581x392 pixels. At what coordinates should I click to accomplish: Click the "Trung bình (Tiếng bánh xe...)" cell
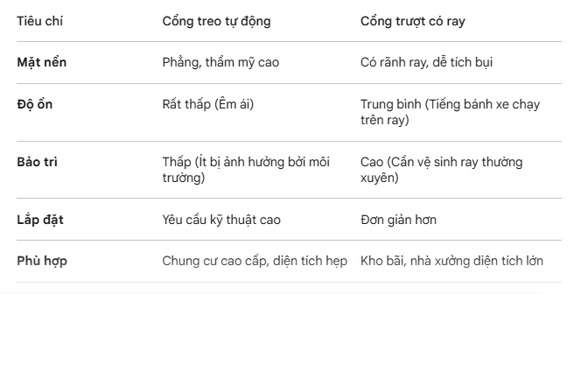[x=450, y=112]
